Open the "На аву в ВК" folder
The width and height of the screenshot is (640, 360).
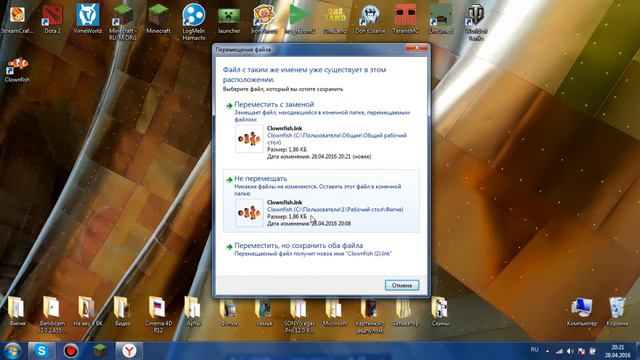pyautogui.click(x=87, y=311)
